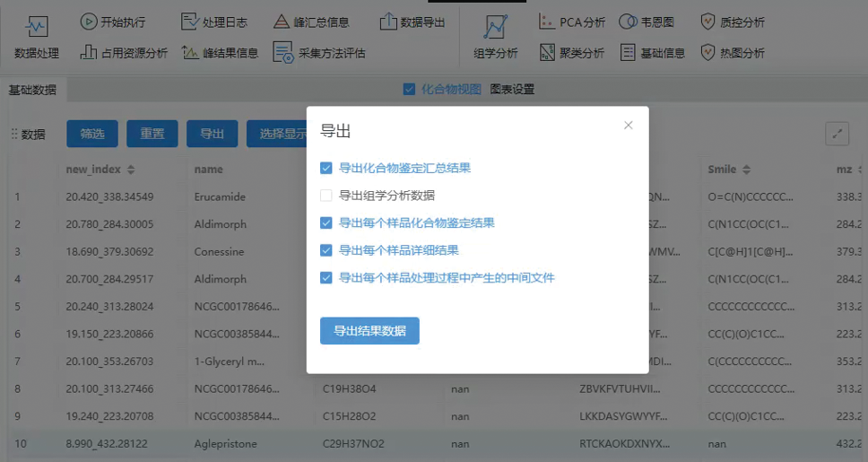The width and height of the screenshot is (868, 462).
Task: Uncheck 导出每个样品详细结果 option
Action: point(326,250)
